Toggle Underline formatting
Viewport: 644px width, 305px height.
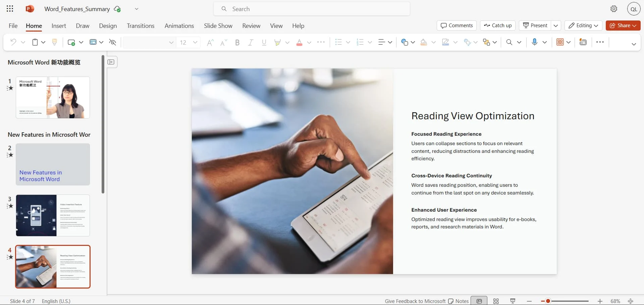pyautogui.click(x=264, y=42)
